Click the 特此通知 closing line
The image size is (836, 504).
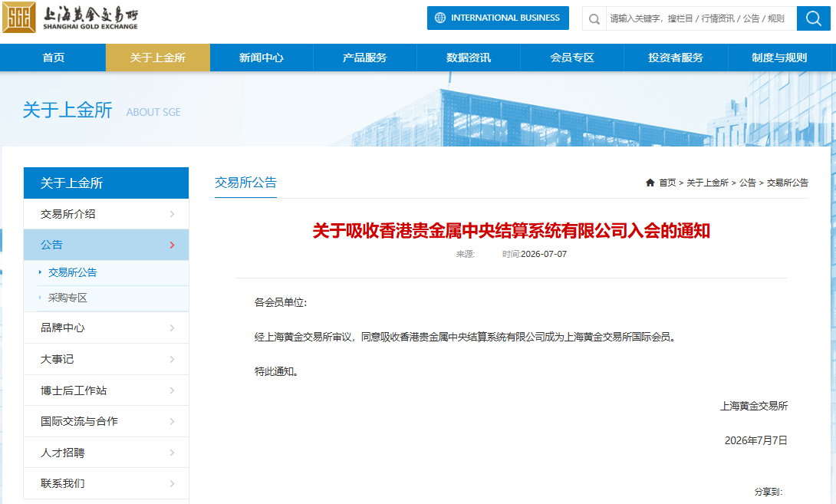coord(276,371)
